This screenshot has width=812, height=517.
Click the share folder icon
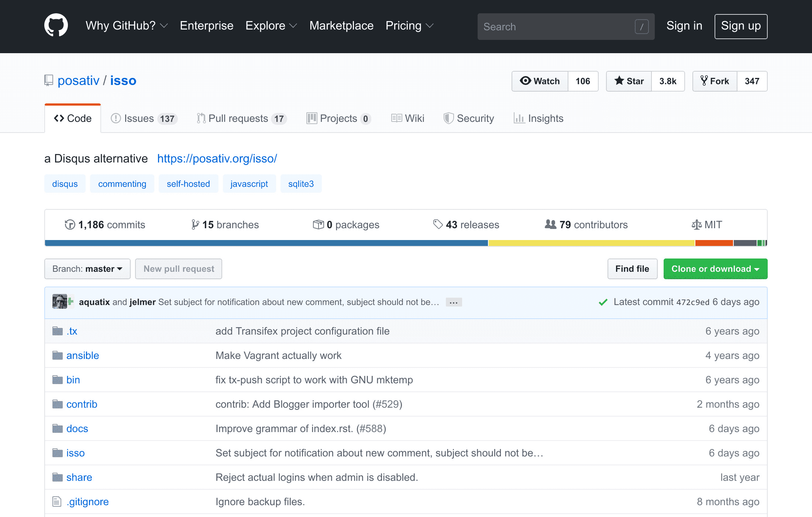[x=58, y=477]
